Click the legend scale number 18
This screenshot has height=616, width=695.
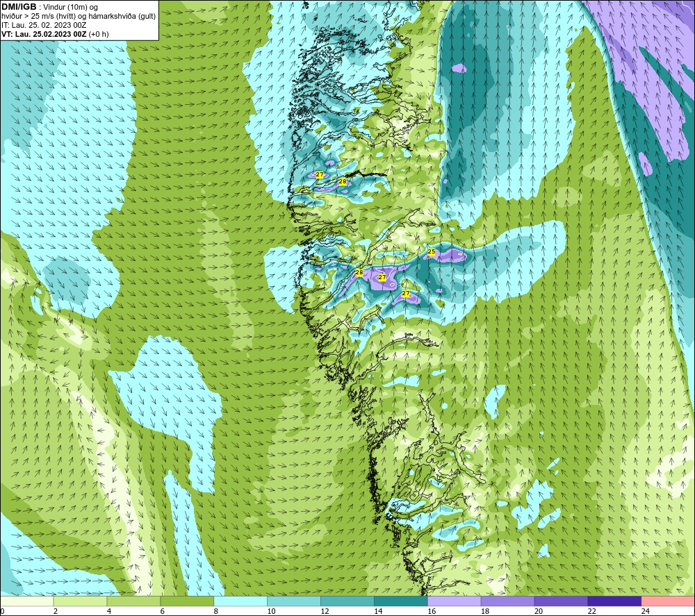tap(485, 611)
